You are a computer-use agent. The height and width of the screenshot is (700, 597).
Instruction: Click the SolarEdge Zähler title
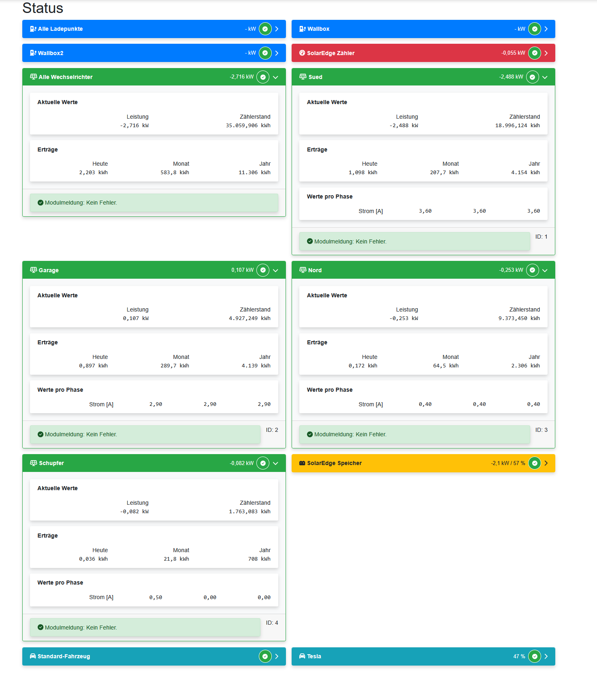(x=331, y=53)
